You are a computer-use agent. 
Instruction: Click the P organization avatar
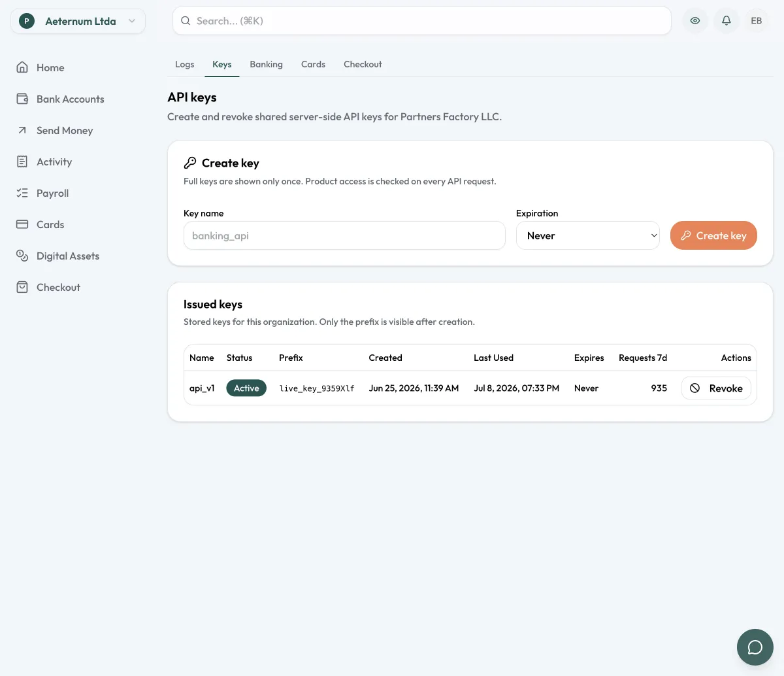pos(27,21)
